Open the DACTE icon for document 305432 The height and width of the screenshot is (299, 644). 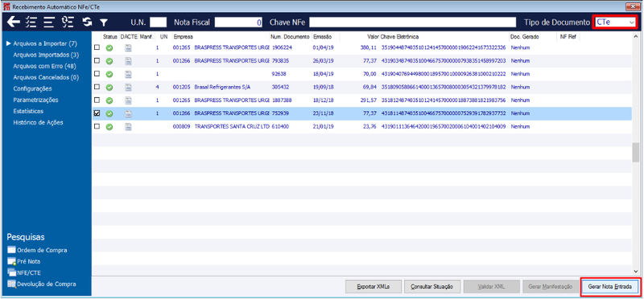coord(129,88)
